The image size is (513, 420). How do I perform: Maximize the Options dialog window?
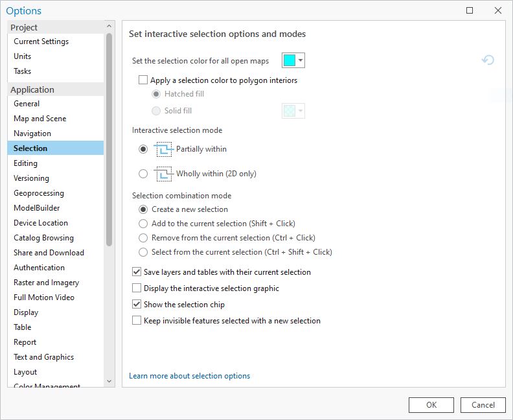click(x=470, y=10)
